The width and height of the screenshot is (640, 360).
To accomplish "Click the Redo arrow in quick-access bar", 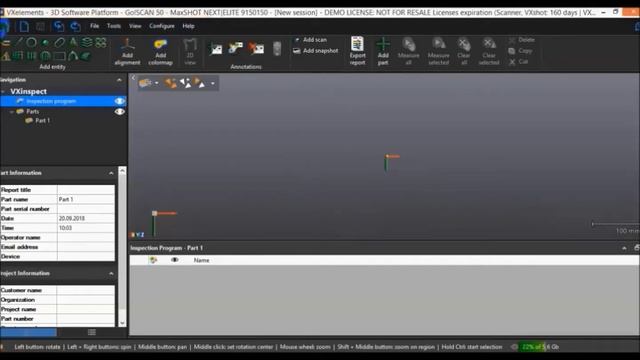I will [75, 27].
